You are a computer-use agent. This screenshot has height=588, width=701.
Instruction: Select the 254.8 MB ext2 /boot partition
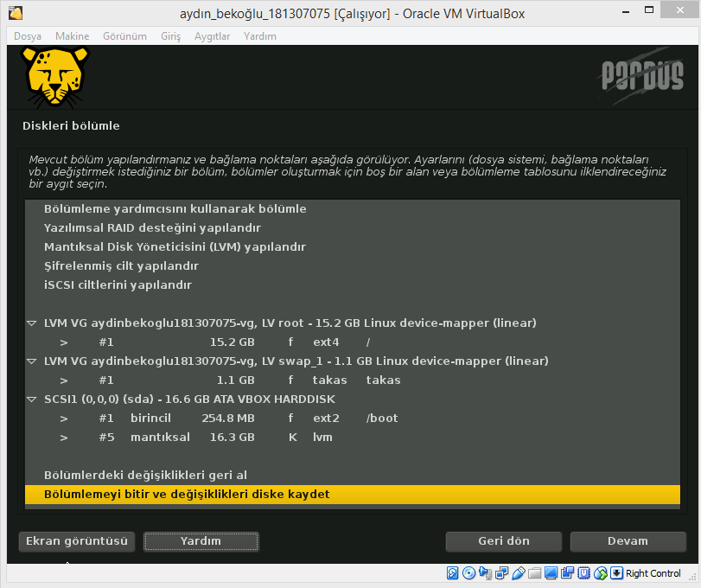pyautogui.click(x=353, y=418)
